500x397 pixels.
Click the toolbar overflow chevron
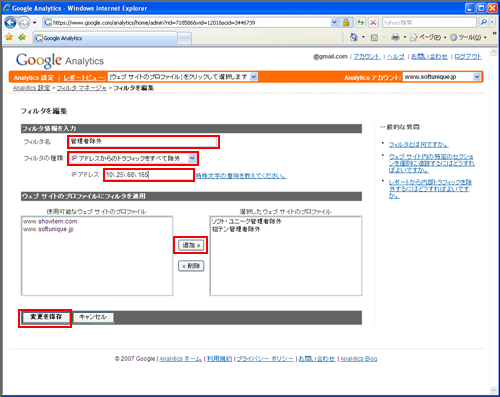(494, 34)
